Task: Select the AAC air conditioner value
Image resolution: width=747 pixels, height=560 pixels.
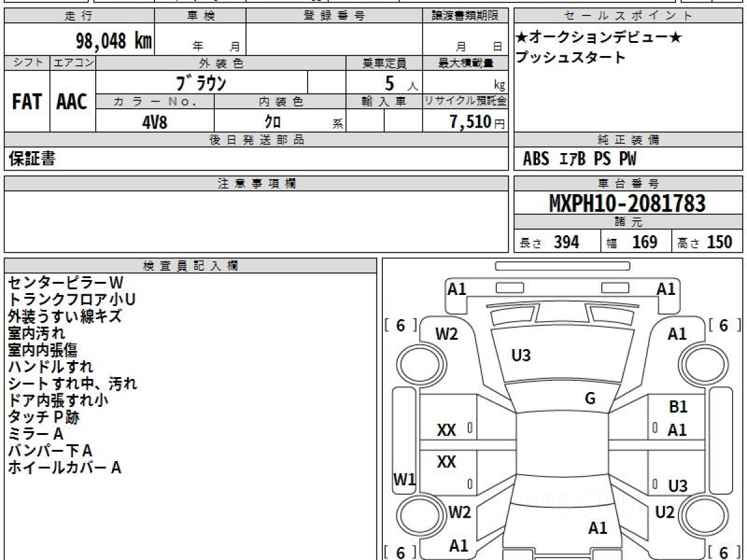Action: click(x=72, y=102)
